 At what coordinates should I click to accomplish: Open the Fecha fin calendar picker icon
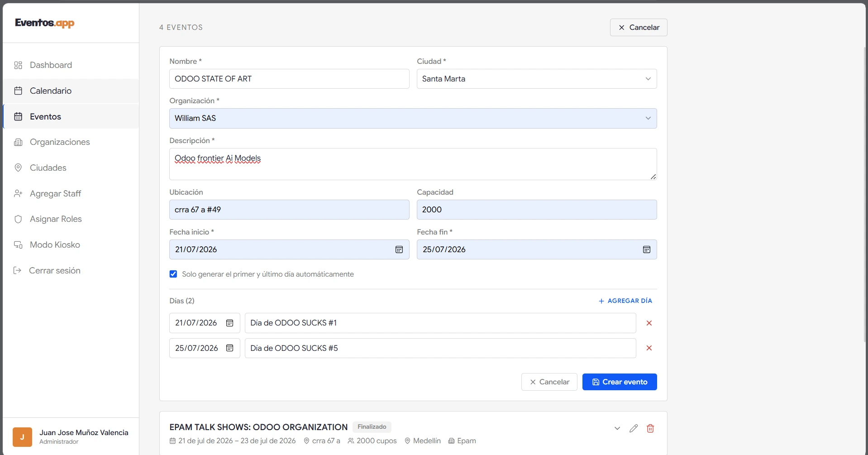tap(647, 249)
